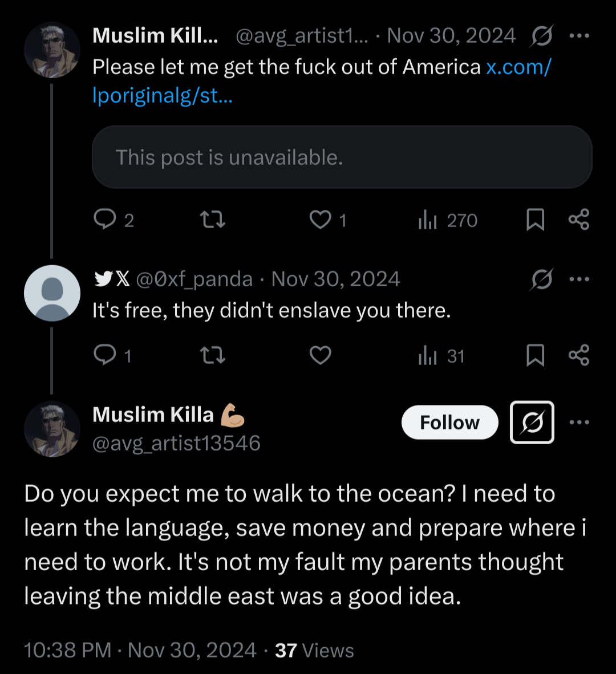Screen dimensions: 616x674
Task: Open the @0xf_panda default avatar profile
Action: point(52,293)
